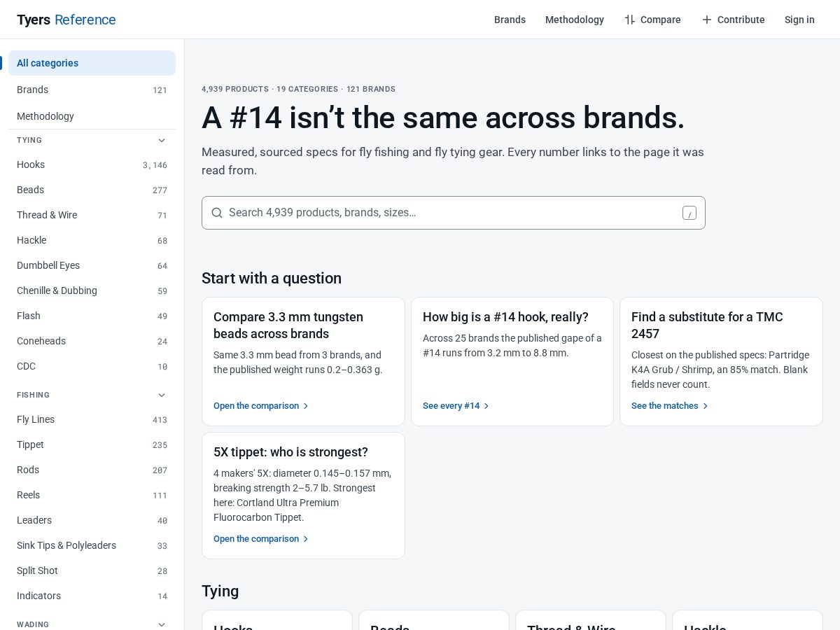Select All categories in sidebar
Viewport: 840px width, 630px height.
point(92,63)
